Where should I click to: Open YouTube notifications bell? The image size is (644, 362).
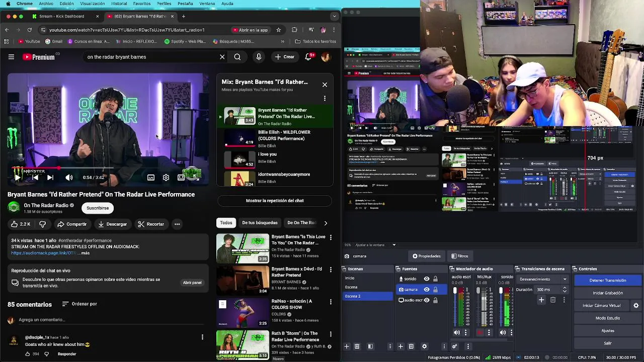(x=308, y=57)
